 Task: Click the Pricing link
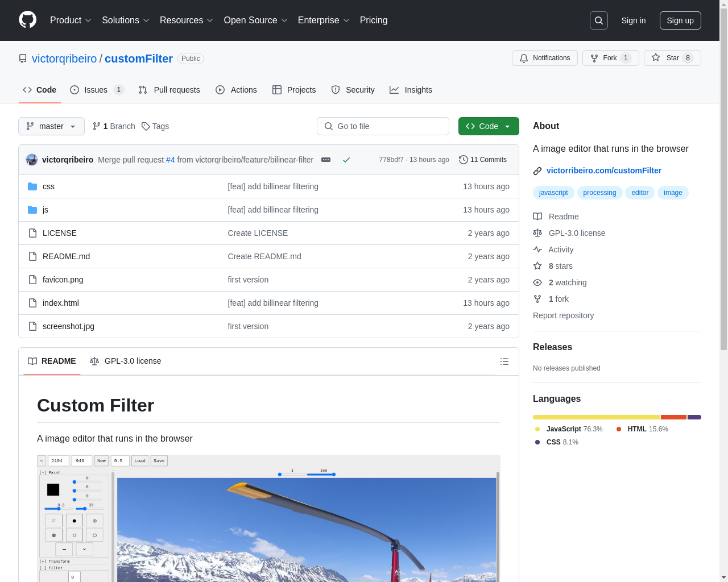(x=374, y=20)
